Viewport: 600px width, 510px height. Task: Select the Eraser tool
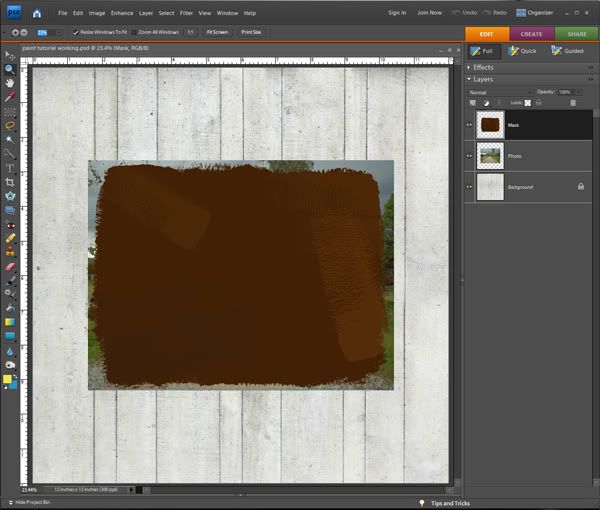click(x=10, y=267)
